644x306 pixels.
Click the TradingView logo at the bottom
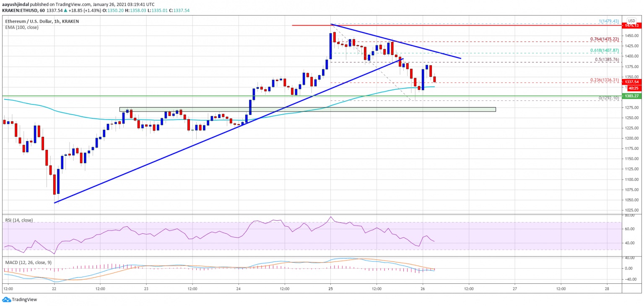pos(19,299)
